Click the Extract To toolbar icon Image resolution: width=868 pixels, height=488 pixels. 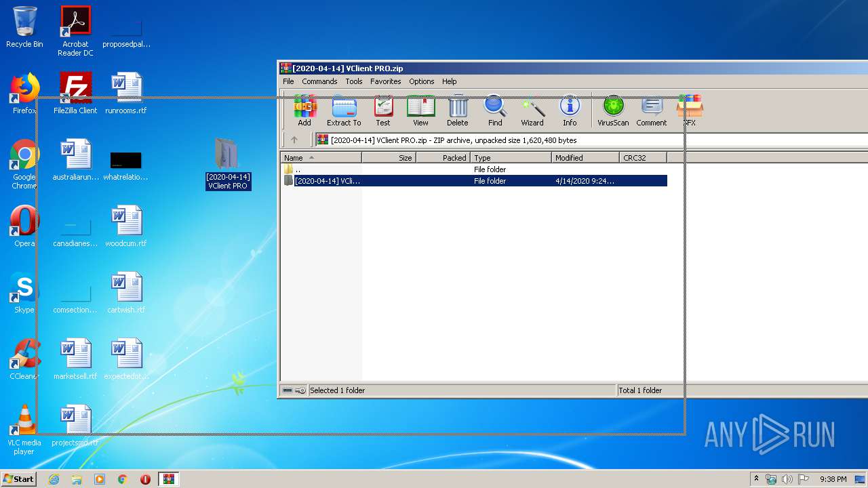pos(344,111)
